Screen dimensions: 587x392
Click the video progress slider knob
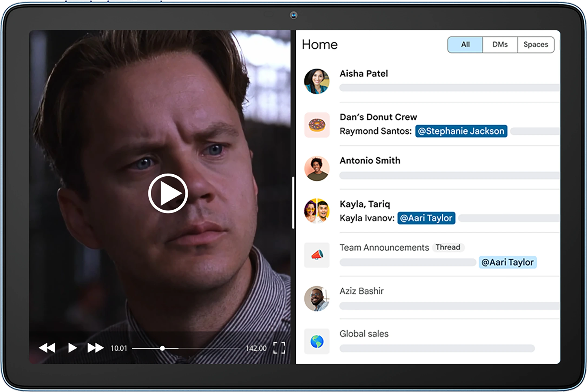coord(162,348)
